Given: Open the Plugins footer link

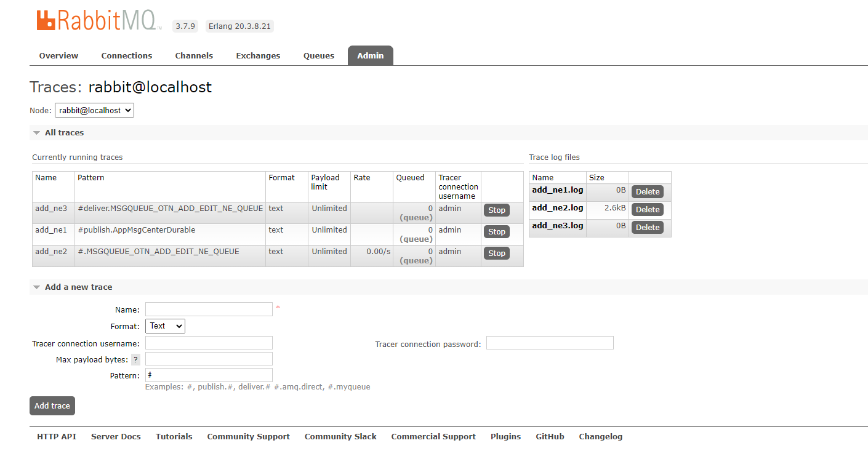Looking at the screenshot, I should 505,437.
